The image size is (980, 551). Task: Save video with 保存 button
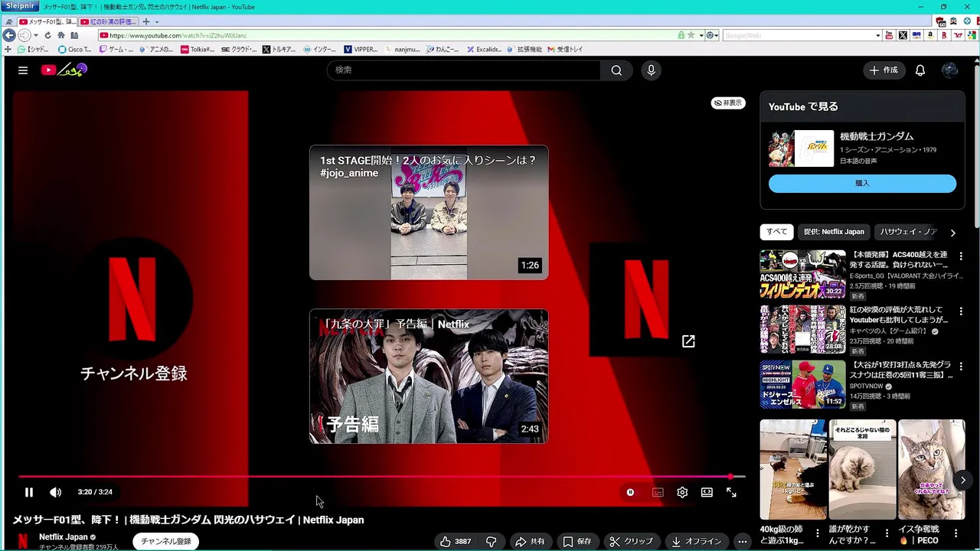(577, 541)
